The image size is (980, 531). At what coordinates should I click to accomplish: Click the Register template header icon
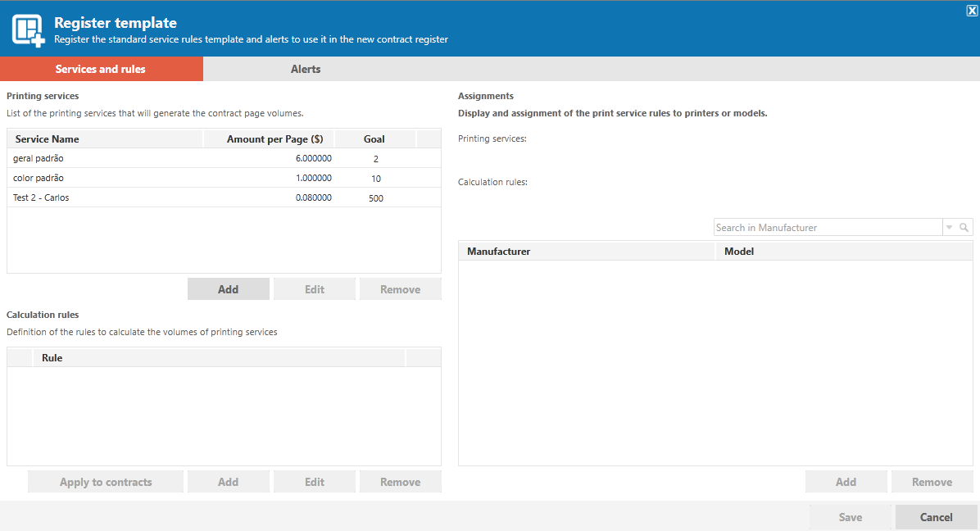click(28, 30)
